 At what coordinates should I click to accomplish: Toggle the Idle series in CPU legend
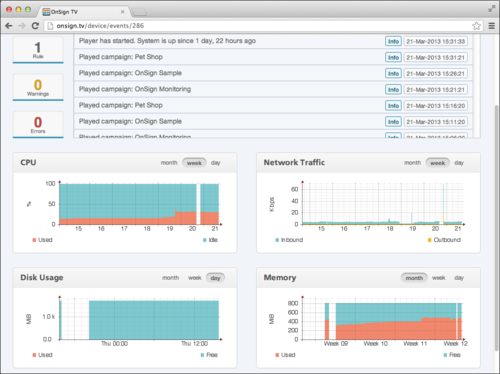(x=210, y=240)
